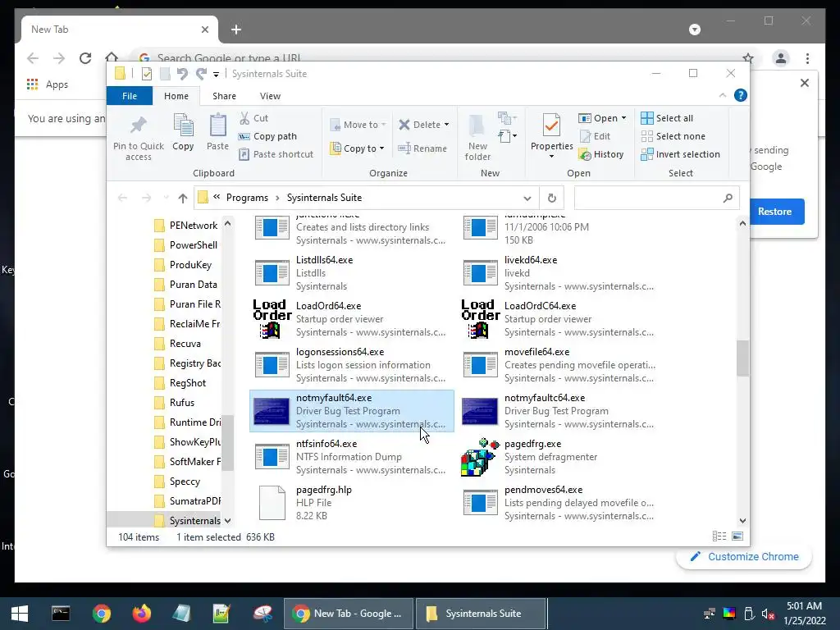Viewport: 840px width, 630px height.
Task: Click Properties checkmark in quick access toolbar
Action: pyautogui.click(x=147, y=74)
